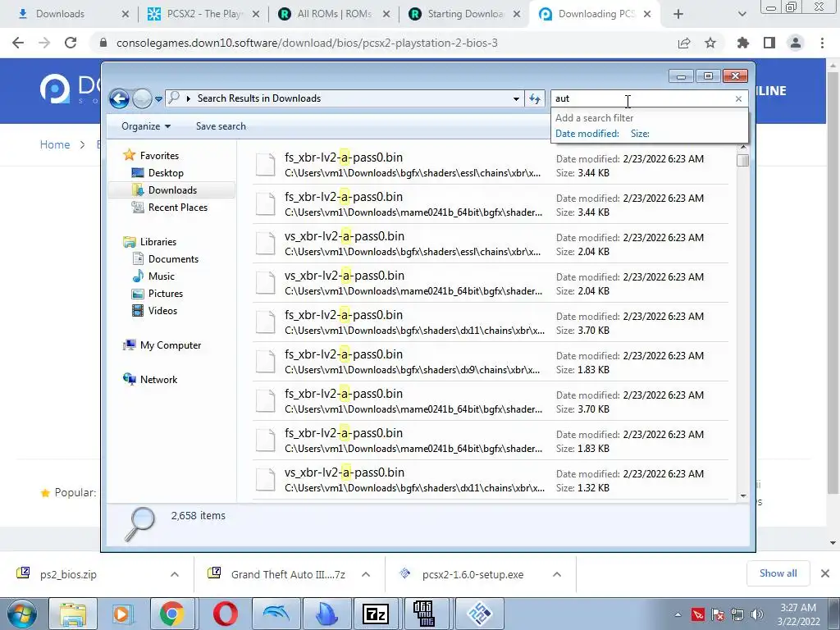Expand the address bar history dropdown
The width and height of the screenshot is (840, 630).
point(516,98)
